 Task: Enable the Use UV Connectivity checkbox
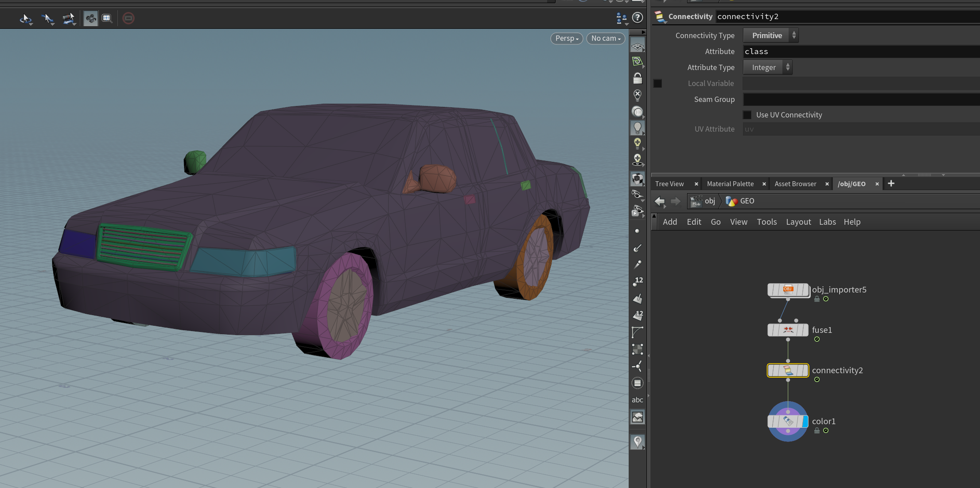[747, 115]
